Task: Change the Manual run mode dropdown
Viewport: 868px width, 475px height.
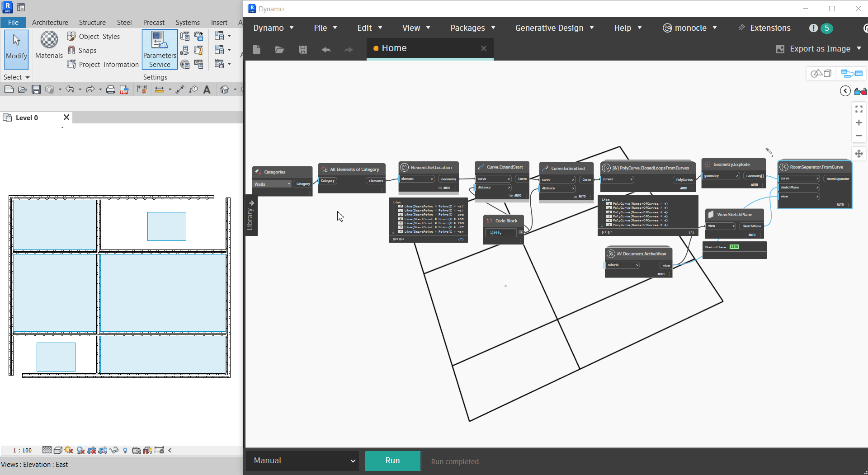Action: click(x=302, y=461)
